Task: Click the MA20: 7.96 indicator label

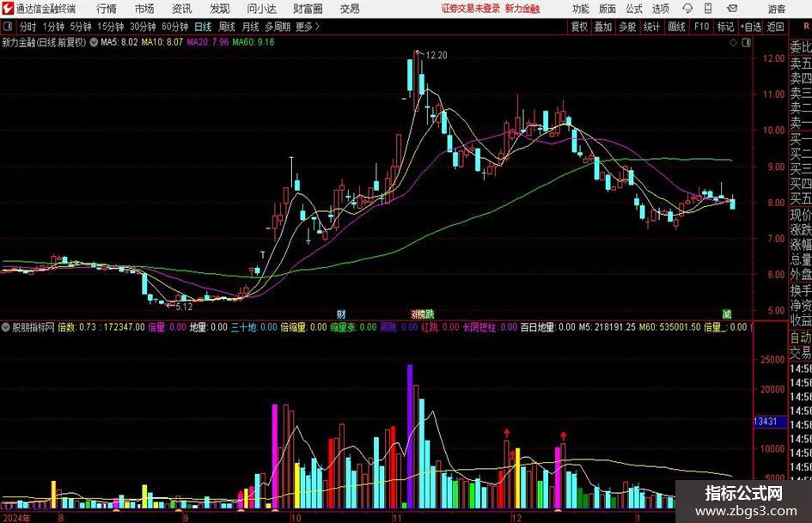Action: [x=208, y=42]
